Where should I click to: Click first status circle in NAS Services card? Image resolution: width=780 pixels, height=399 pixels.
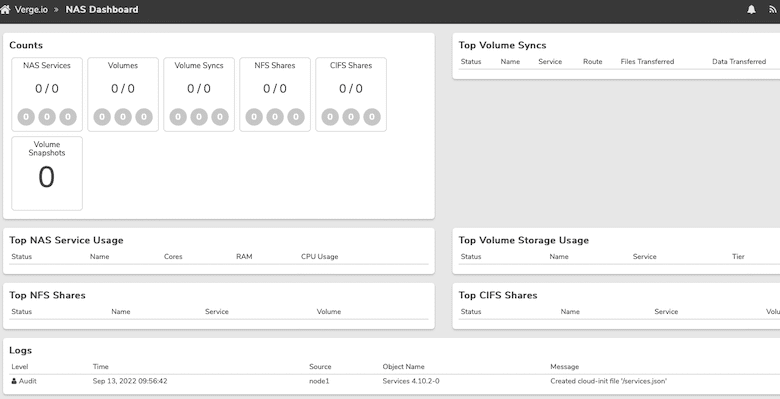pyautogui.click(x=26, y=117)
